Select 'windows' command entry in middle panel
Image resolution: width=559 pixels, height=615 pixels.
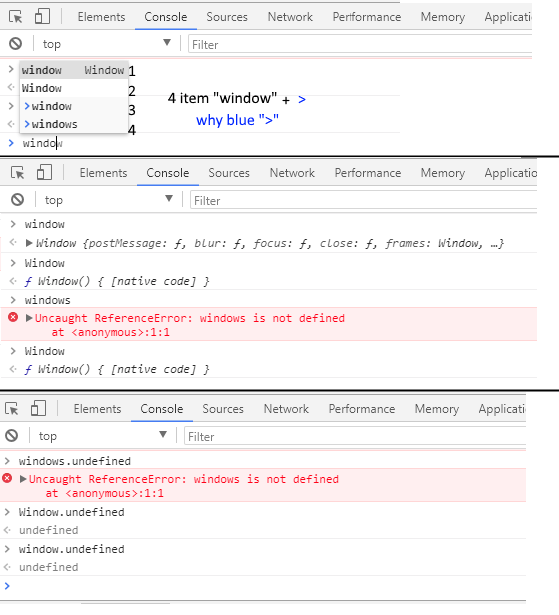point(47,300)
